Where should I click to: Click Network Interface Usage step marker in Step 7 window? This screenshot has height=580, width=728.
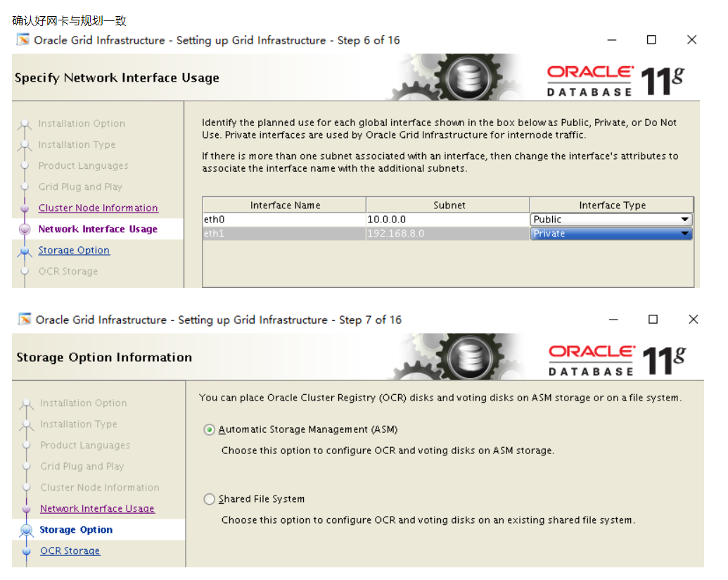(x=27, y=509)
